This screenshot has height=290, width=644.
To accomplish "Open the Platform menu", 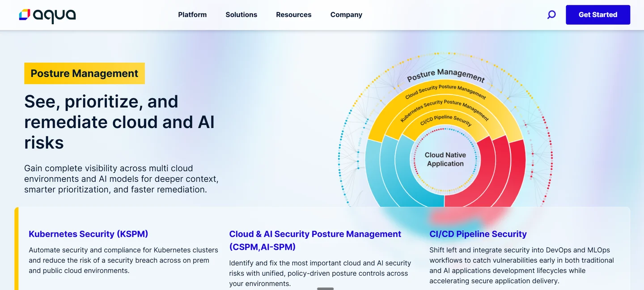I will tap(192, 15).
